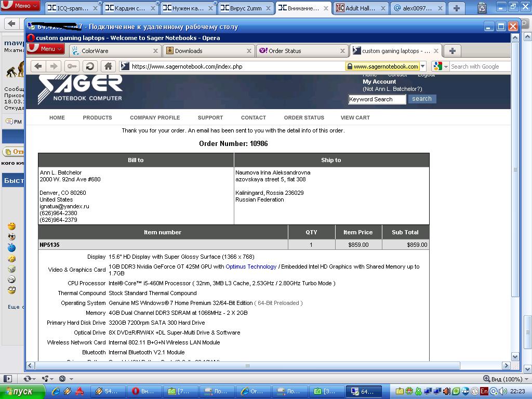
Task: Open the address bar dropdown arrow
Action: (423, 66)
